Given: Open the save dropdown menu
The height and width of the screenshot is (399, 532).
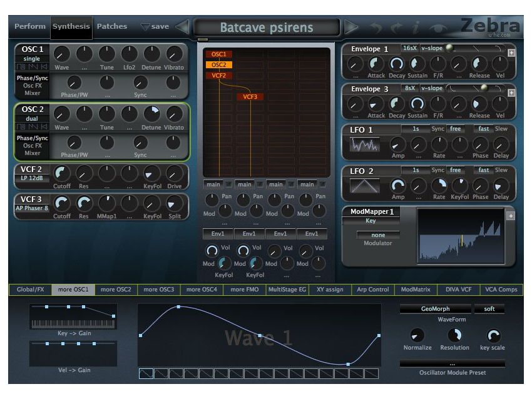Looking at the screenshot, I should 155,26.
